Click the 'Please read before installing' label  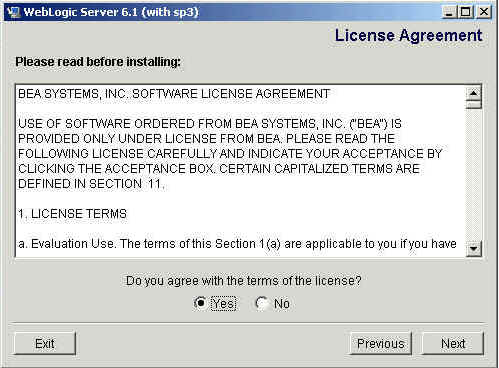tap(98, 62)
